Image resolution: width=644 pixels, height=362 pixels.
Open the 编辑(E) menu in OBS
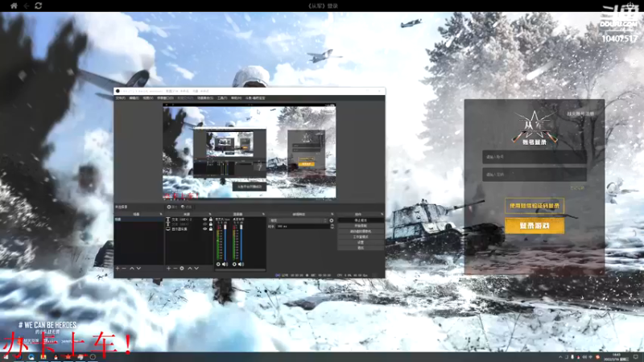(x=134, y=98)
